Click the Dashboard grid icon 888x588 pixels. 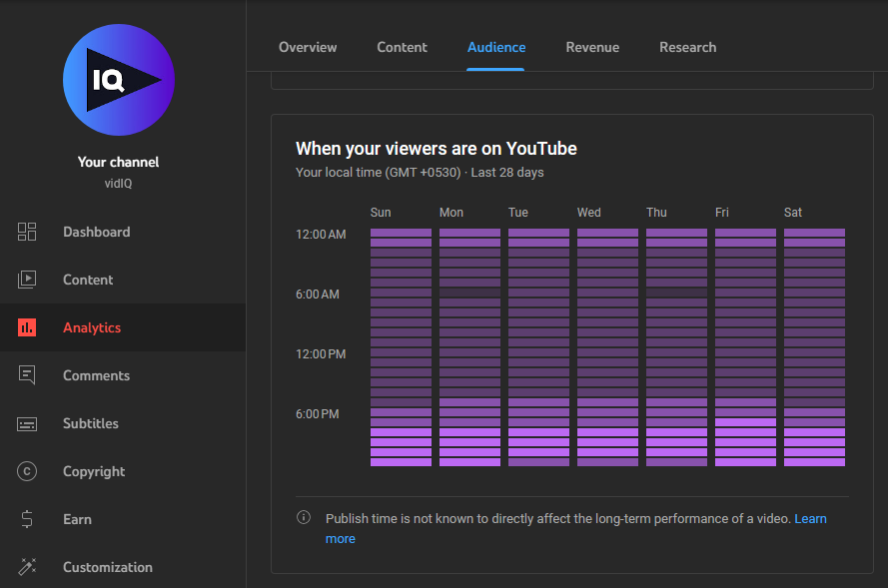point(27,232)
